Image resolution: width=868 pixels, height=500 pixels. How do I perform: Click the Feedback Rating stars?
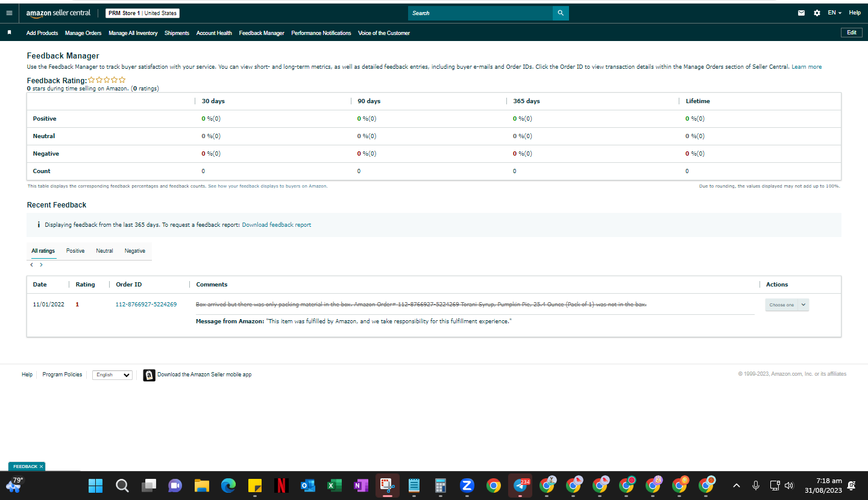107,80
